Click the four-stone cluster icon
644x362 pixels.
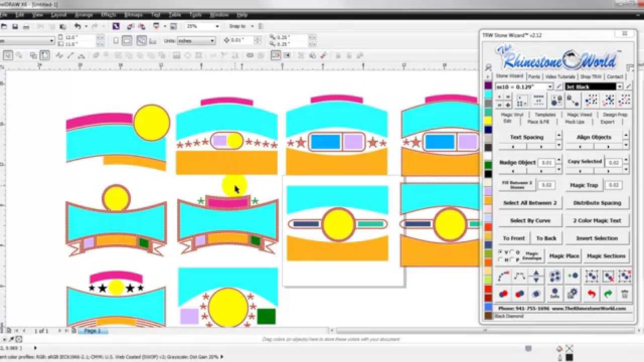pyautogui.click(x=555, y=276)
